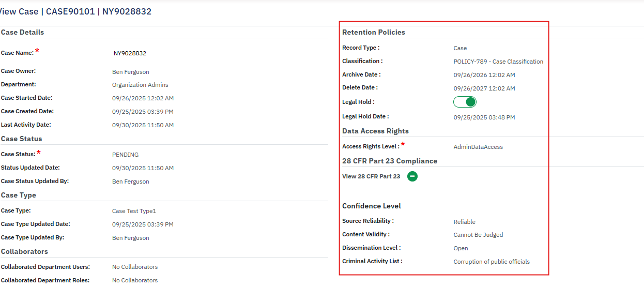
Task: Select the Case Owner value Ben Ferguson
Action: [130, 72]
